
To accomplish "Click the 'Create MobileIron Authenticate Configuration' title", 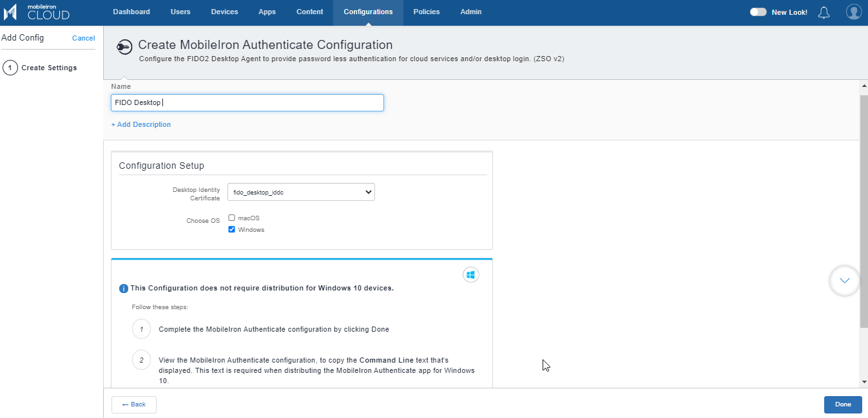I will 265,45.
